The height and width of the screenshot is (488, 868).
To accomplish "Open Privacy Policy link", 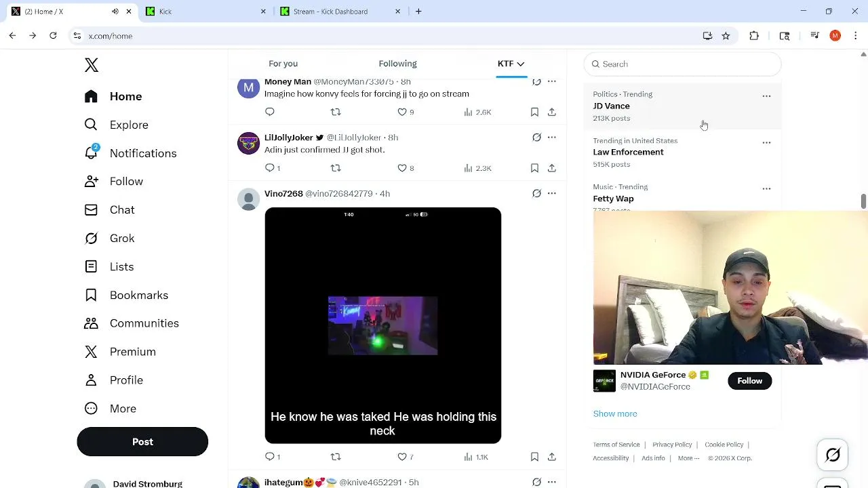I will point(672,445).
